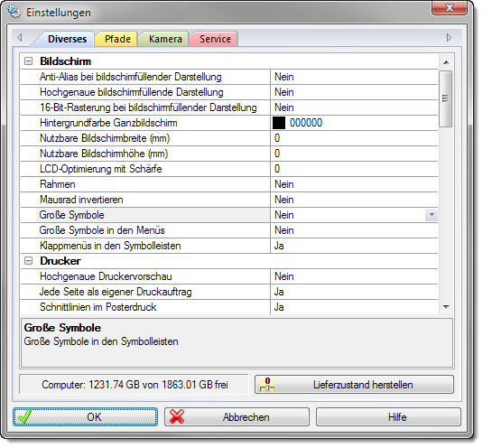
Task: Click the scrollbar down arrow
Action: click(446, 306)
